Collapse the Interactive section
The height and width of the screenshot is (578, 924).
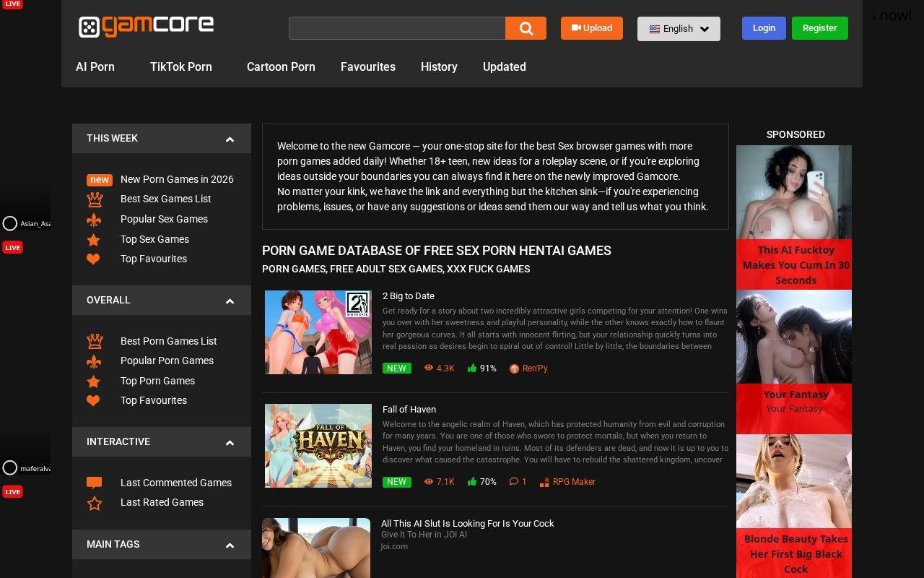(230, 443)
